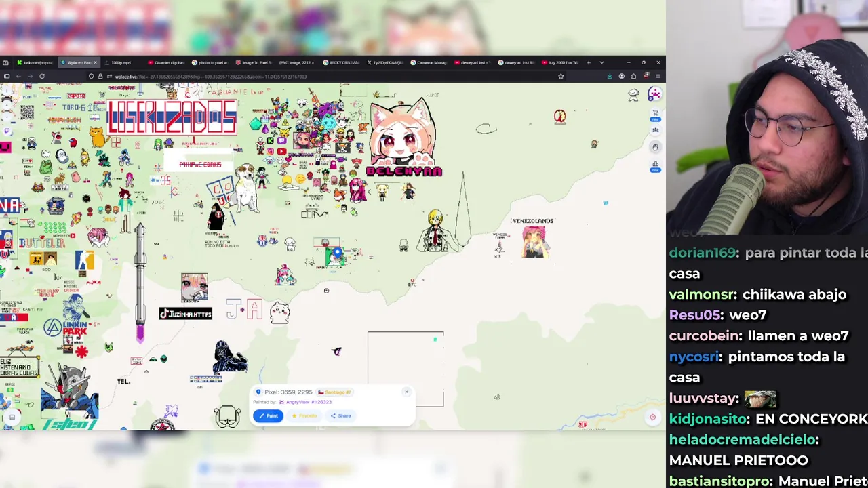Screen dimensions: 868x488
Task: Click the site security padlock icon
Action: [100, 77]
